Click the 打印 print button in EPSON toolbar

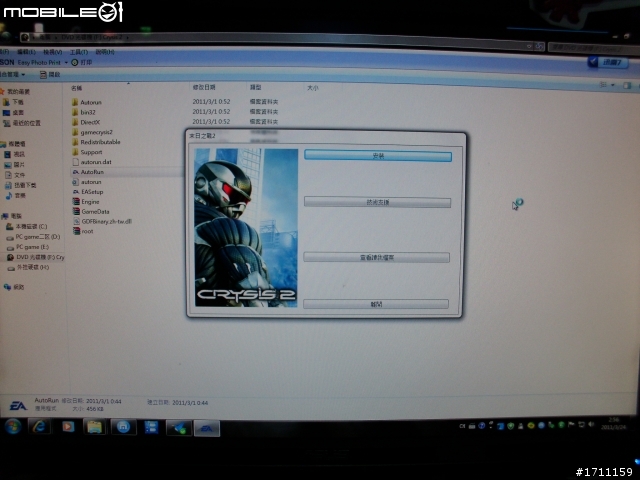tap(82, 62)
